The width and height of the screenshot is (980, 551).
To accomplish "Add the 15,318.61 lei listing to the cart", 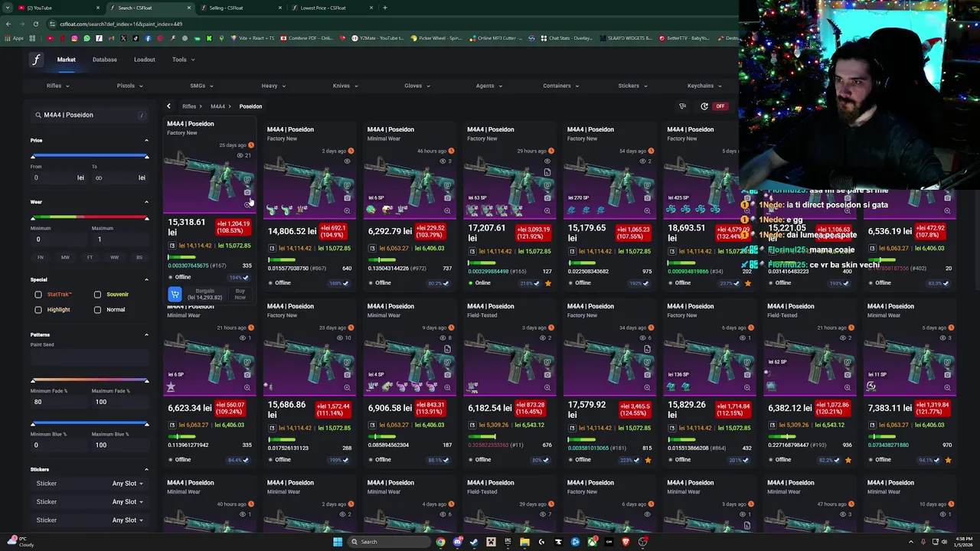I will pyautogui.click(x=175, y=294).
